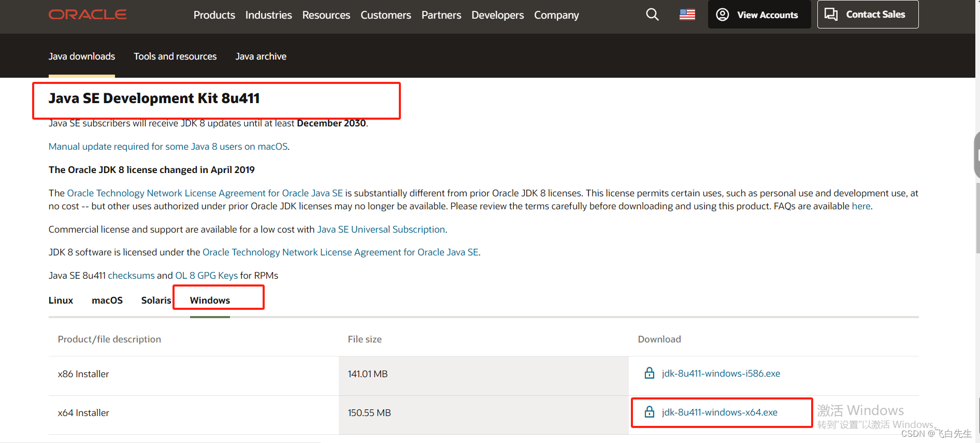Click the 'File size' column header
This screenshot has height=443, width=980.
click(365, 339)
